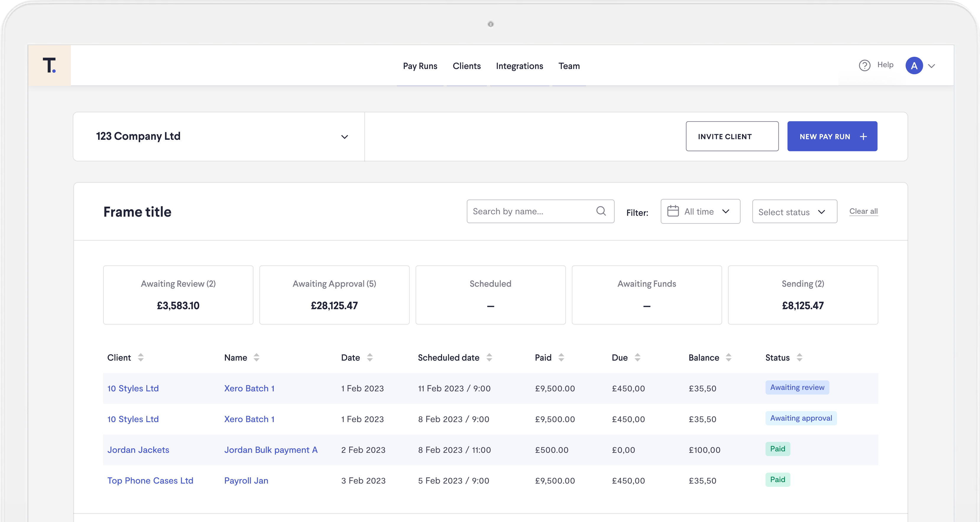The image size is (980, 522).
Task: Go to Pay Runs tab
Action: (420, 66)
